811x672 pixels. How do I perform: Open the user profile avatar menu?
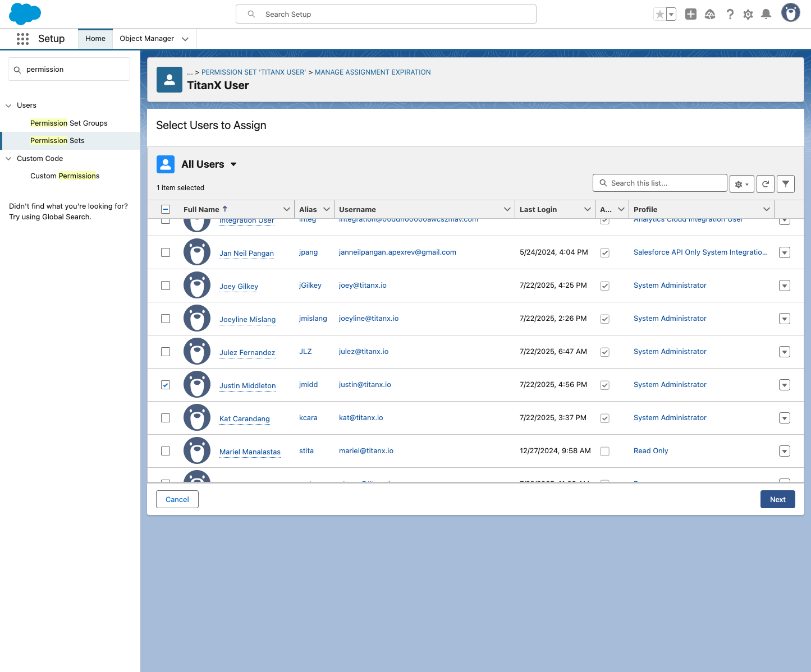pos(791,13)
